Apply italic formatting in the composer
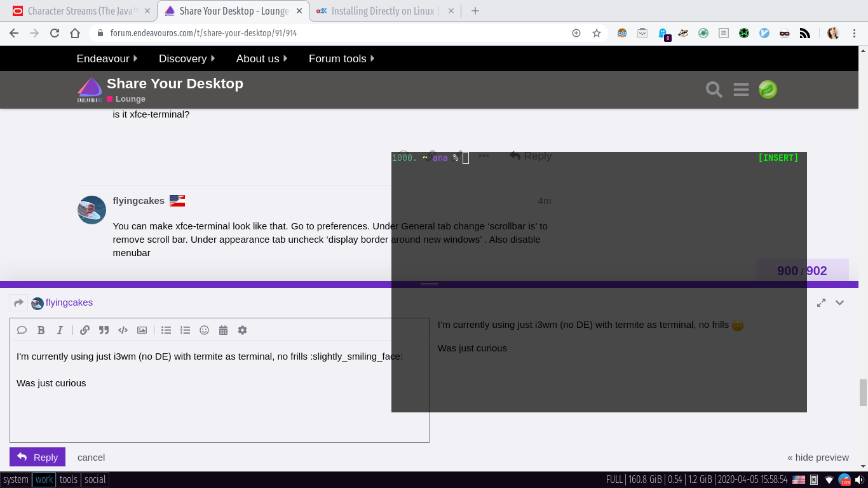The width and height of the screenshot is (868, 488). pyautogui.click(x=60, y=330)
